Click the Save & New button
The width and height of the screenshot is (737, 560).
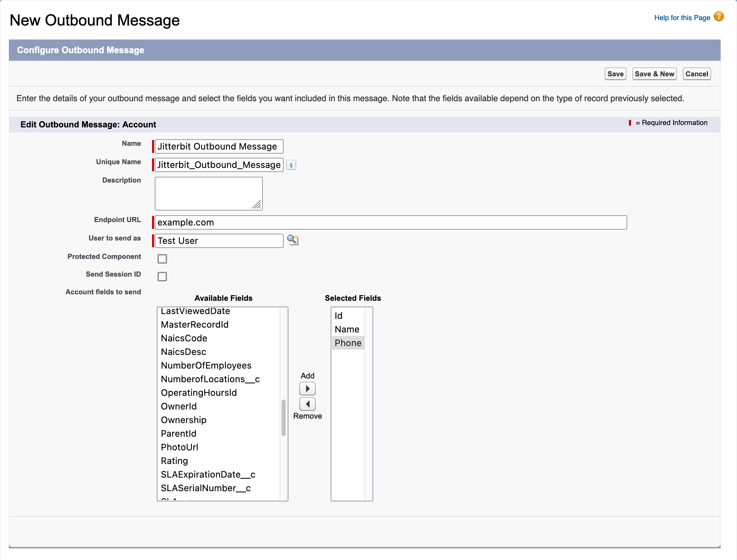point(654,74)
